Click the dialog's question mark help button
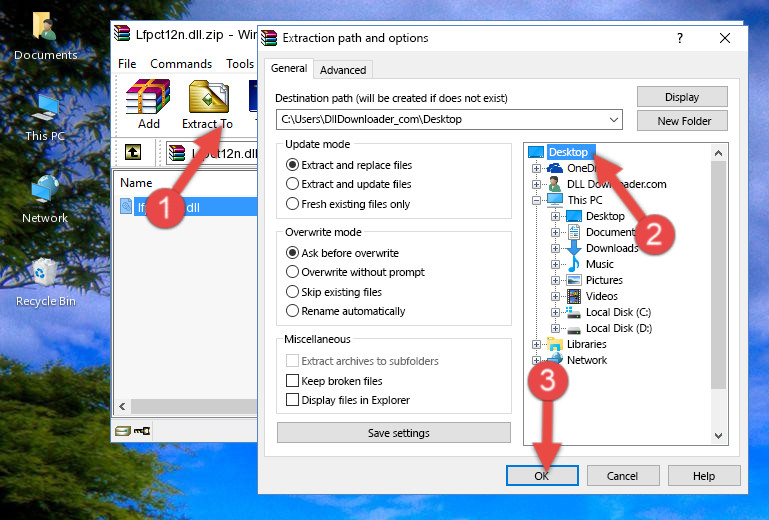769x520 pixels. (x=680, y=38)
